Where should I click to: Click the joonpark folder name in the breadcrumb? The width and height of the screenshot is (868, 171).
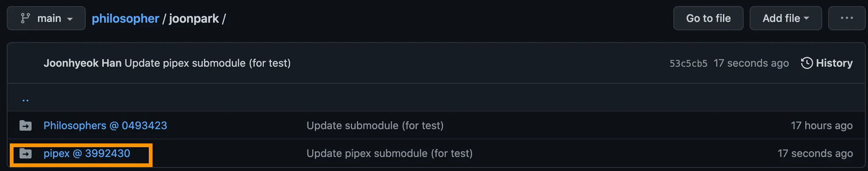coord(194,19)
